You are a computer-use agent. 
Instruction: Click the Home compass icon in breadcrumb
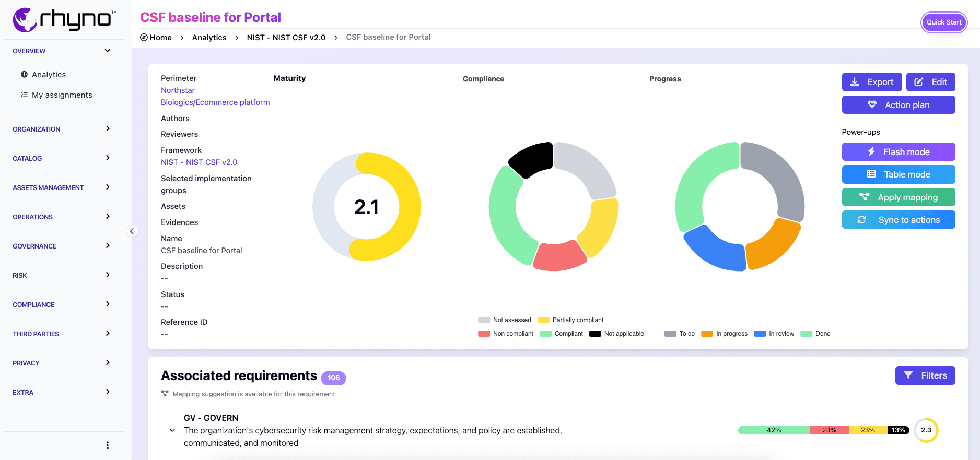tap(144, 38)
